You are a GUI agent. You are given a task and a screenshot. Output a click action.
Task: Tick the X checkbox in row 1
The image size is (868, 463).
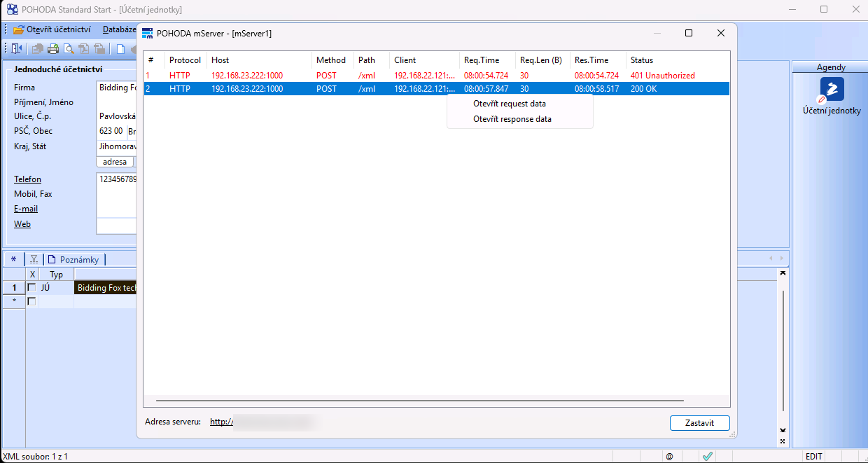[x=31, y=288]
